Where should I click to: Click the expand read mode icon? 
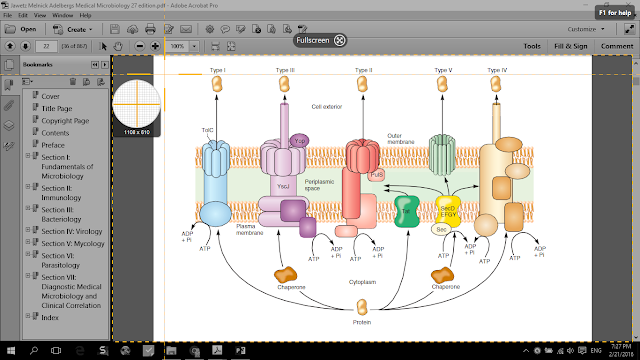pyautogui.click(x=629, y=29)
